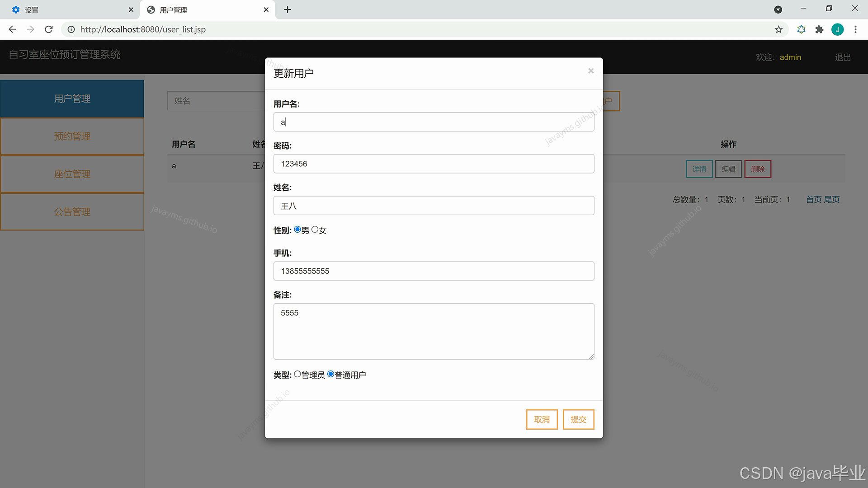
Task: Open 座位管理 in the sidebar
Action: (72, 174)
